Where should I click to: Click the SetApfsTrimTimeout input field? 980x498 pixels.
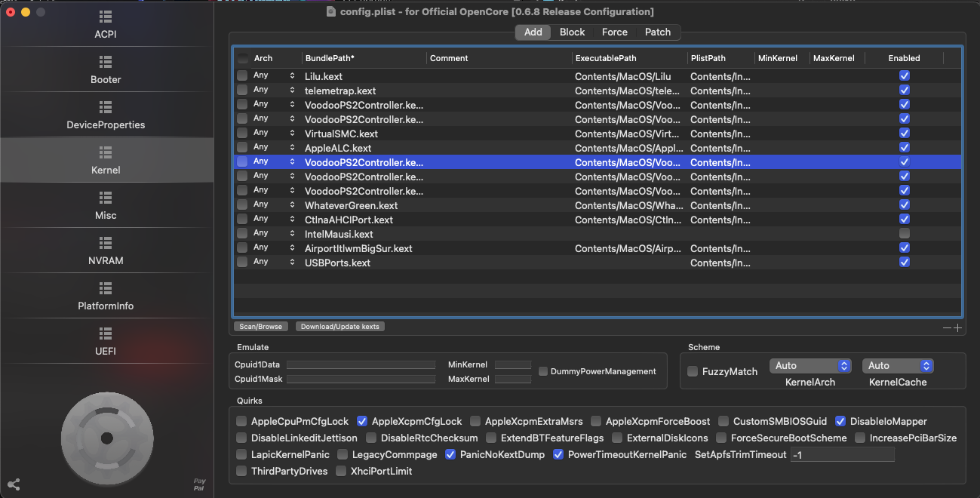pyautogui.click(x=842, y=454)
